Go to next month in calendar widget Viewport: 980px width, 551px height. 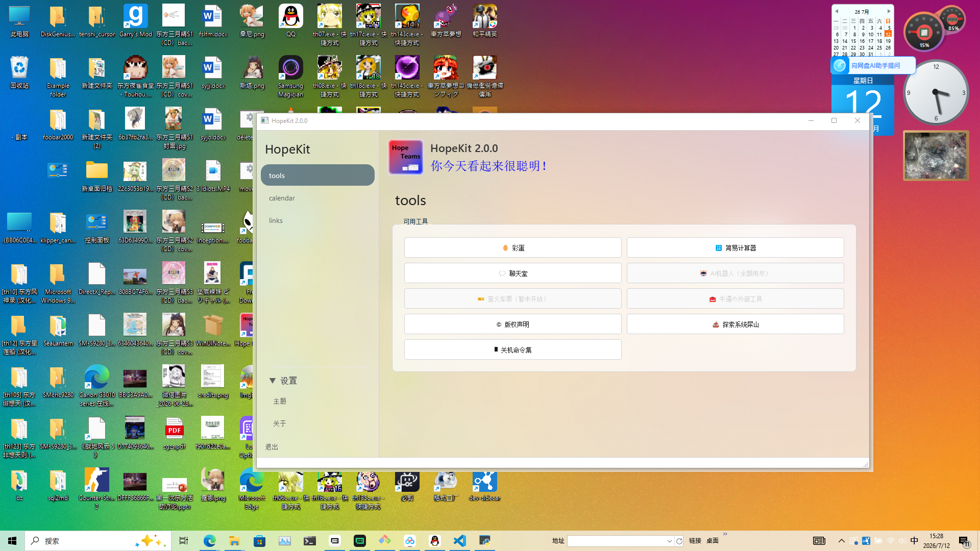click(889, 11)
